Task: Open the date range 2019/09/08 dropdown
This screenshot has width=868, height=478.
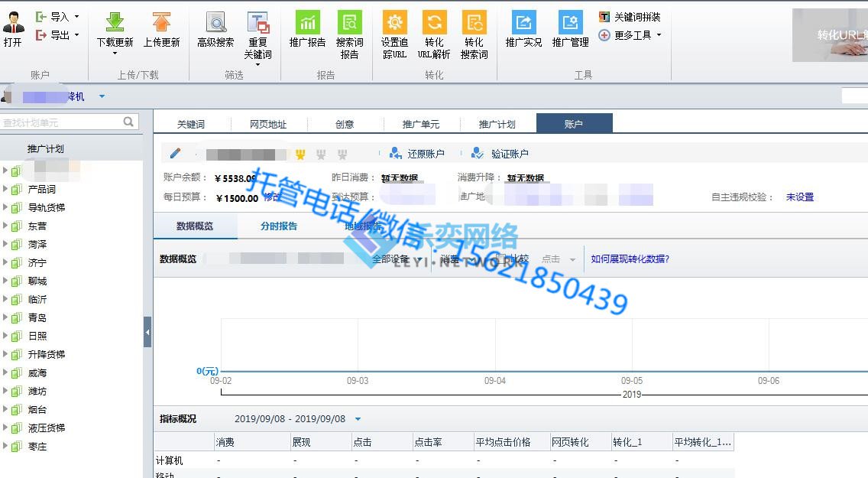Action: [x=358, y=419]
